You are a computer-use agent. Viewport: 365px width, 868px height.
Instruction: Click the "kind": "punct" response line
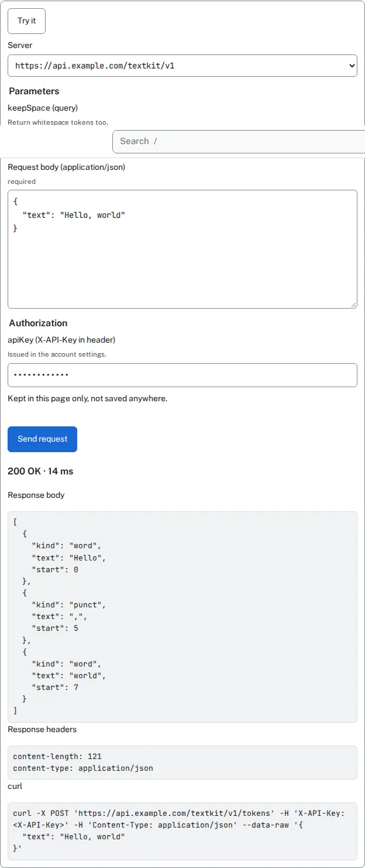click(69, 604)
